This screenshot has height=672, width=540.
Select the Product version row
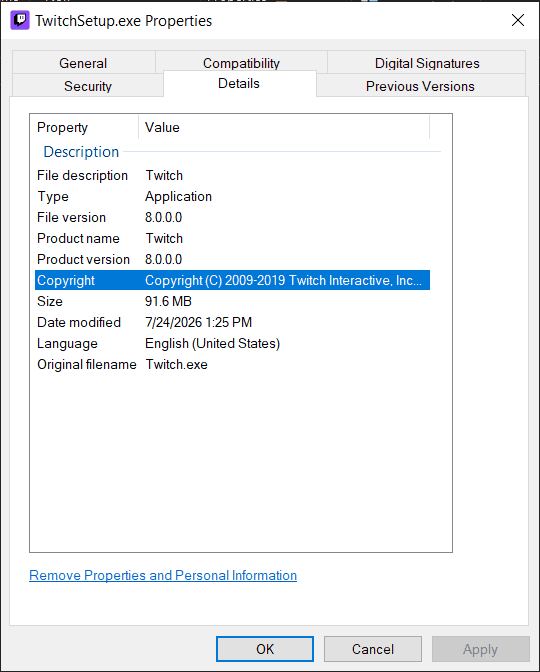click(232, 259)
